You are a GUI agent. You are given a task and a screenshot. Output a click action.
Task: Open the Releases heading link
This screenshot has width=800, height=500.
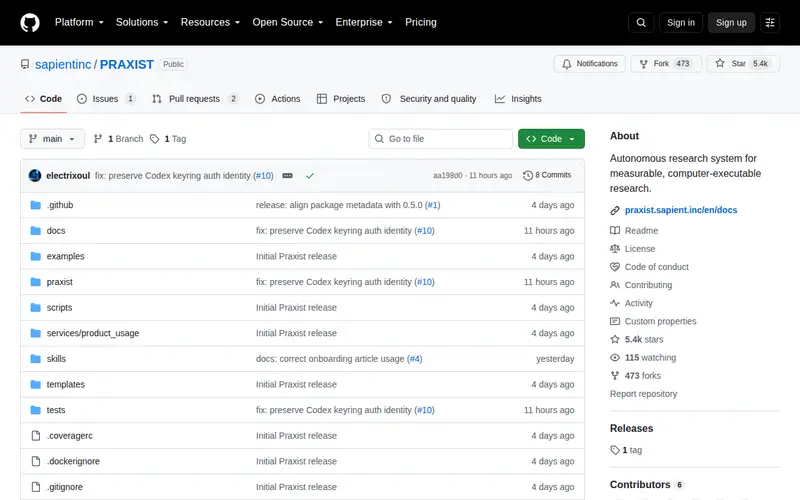click(x=632, y=429)
